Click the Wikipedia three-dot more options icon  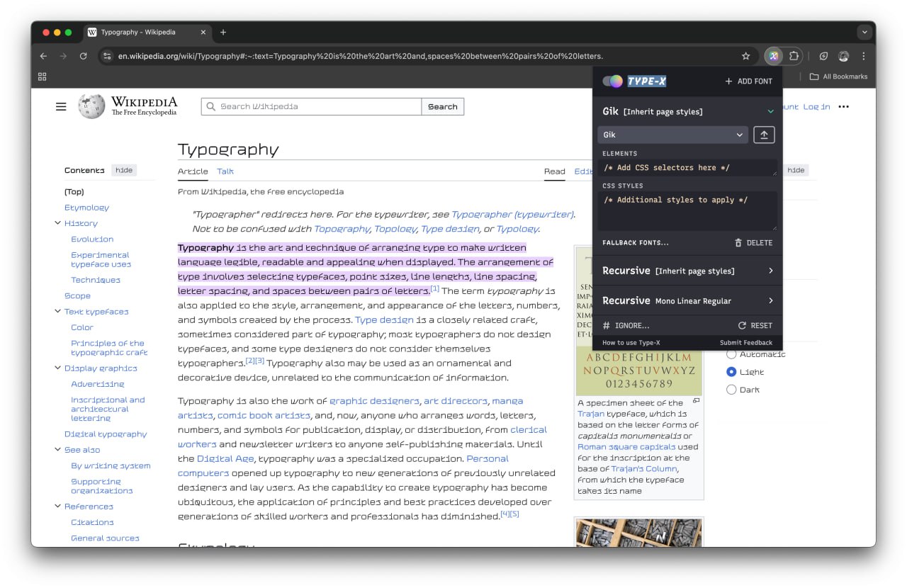coord(843,106)
